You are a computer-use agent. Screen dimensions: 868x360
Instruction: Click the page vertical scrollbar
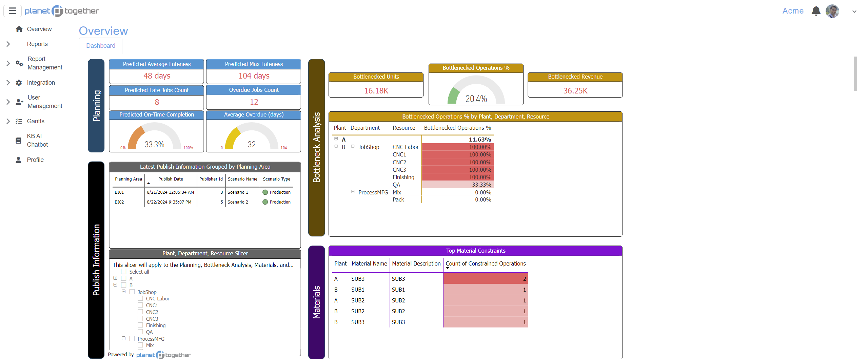(855, 74)
